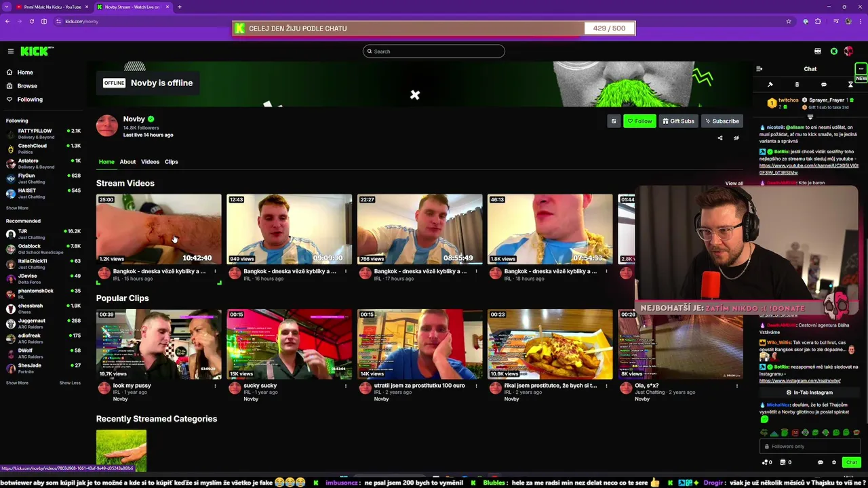Open the user avatar menu top right
Image resolution: width=868 pixels, height=488 pixels.
coord(848,51)
